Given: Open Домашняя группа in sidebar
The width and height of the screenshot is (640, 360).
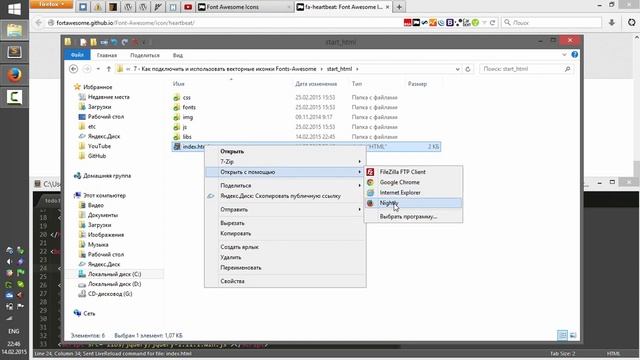Looking at the screenshot, I should [107, 176].
